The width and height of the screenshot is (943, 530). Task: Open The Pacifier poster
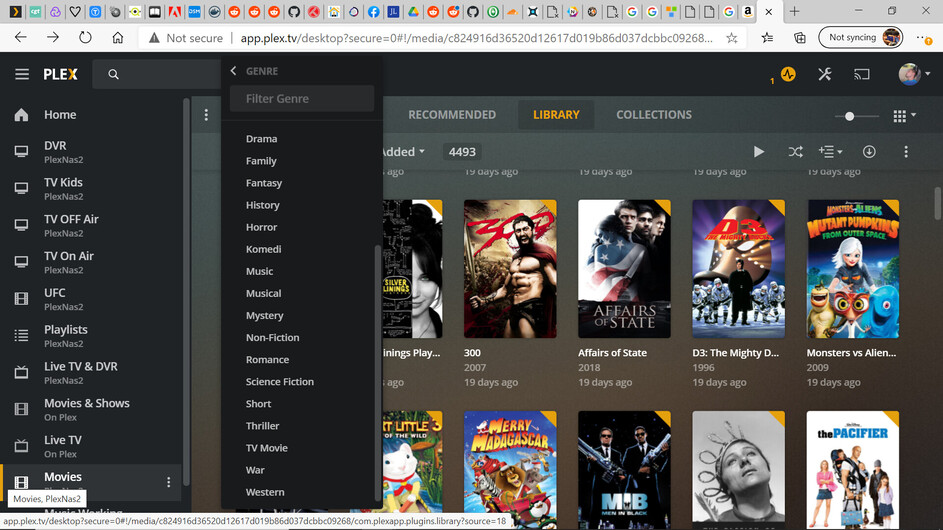pyautogui.click(x=853, y=469)
